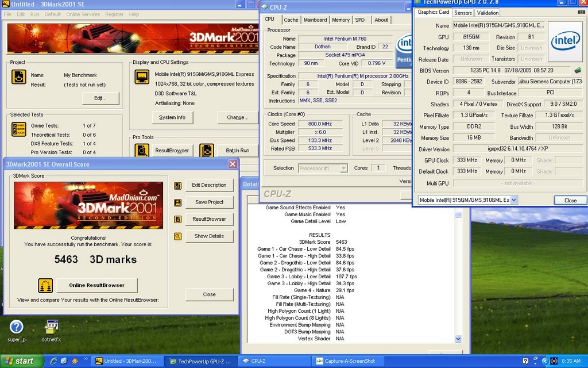Click the GPU-Z screenshot camera icon

tap(581, 12)
